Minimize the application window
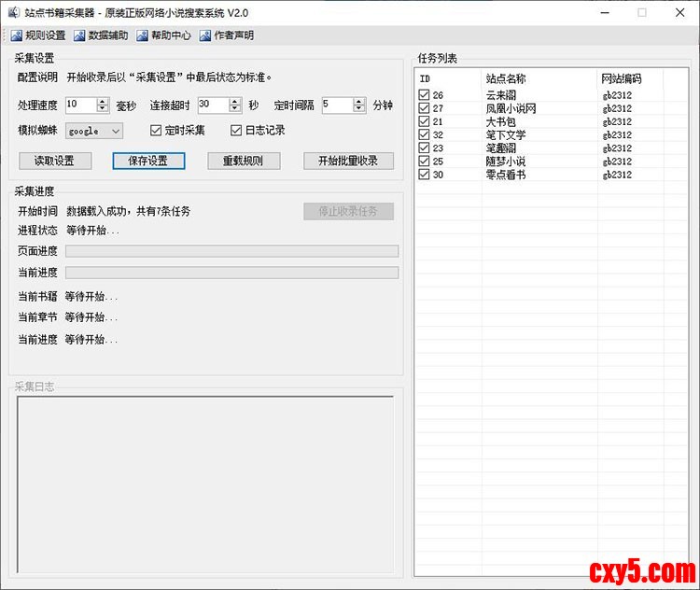The width and height of the screenshot is (700, 590). (x=605, y=12)
